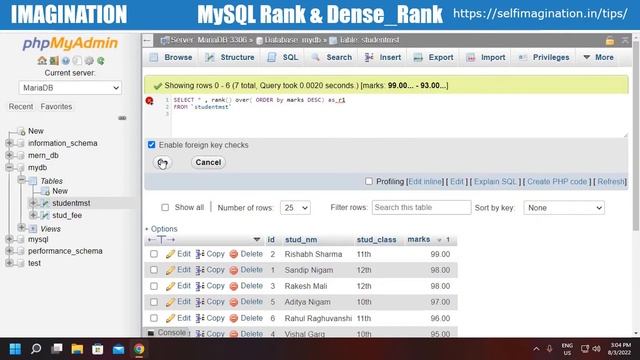
Task: Click the Edit inline link
Action: (x=424, y=182)
